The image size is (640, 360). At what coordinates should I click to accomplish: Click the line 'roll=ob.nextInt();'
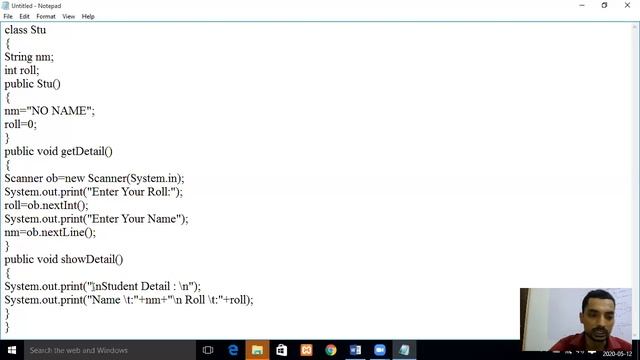(46, 205)
